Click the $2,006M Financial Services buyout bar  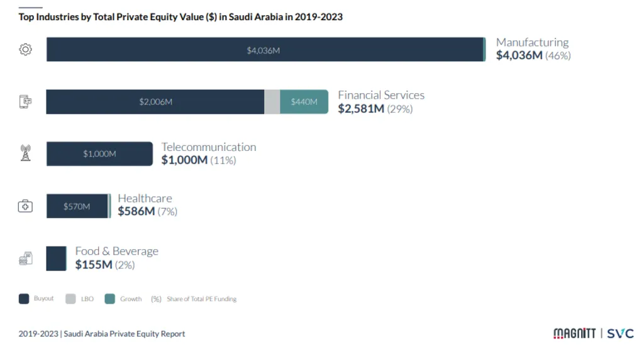155,101
